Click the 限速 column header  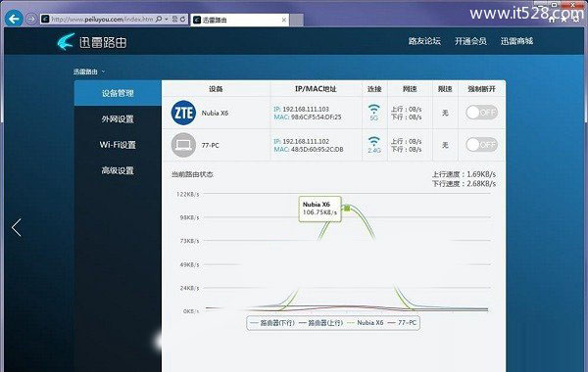pos(445,89)
